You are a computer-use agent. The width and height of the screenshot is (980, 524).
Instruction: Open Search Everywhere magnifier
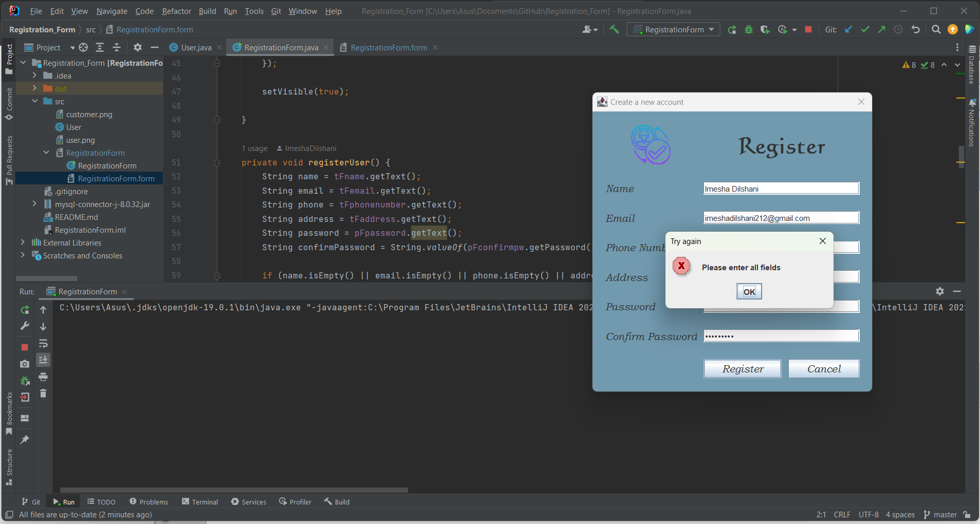tap(936, 29)
